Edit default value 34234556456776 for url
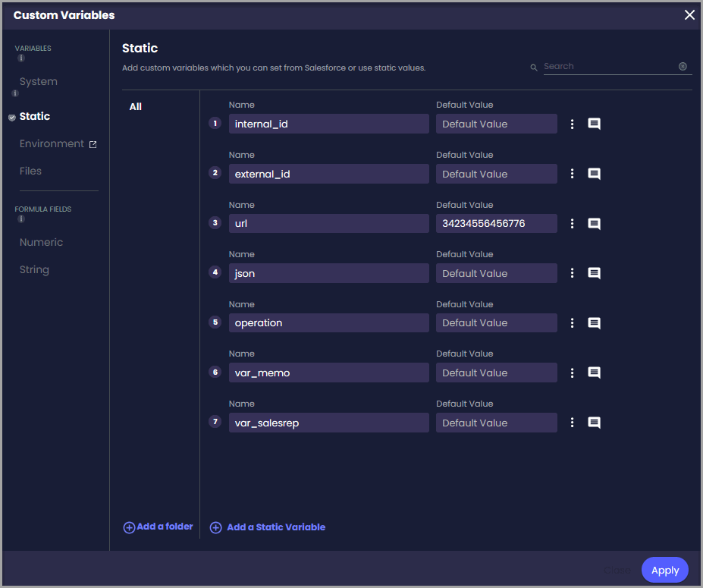This screenshot has height=588, width=703. point(496,223)
